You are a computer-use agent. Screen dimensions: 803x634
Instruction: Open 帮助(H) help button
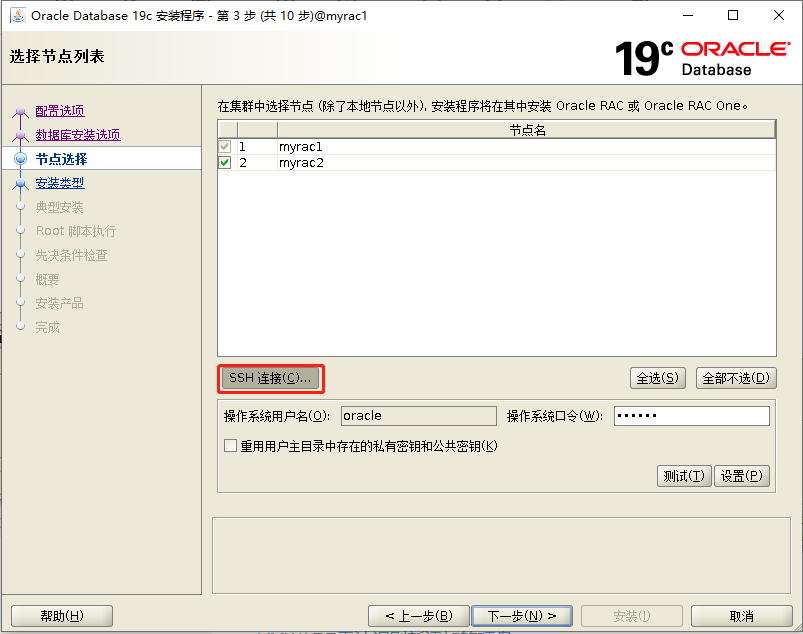tap(62, 616)
